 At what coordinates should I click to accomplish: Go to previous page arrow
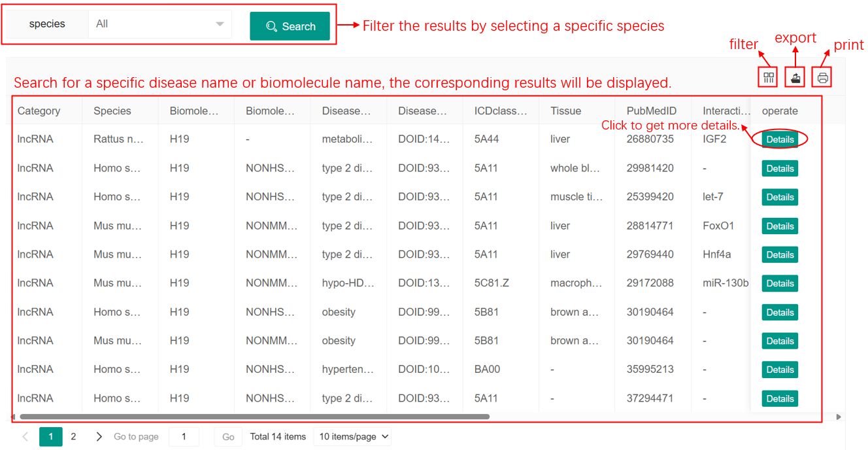(25, 436)
